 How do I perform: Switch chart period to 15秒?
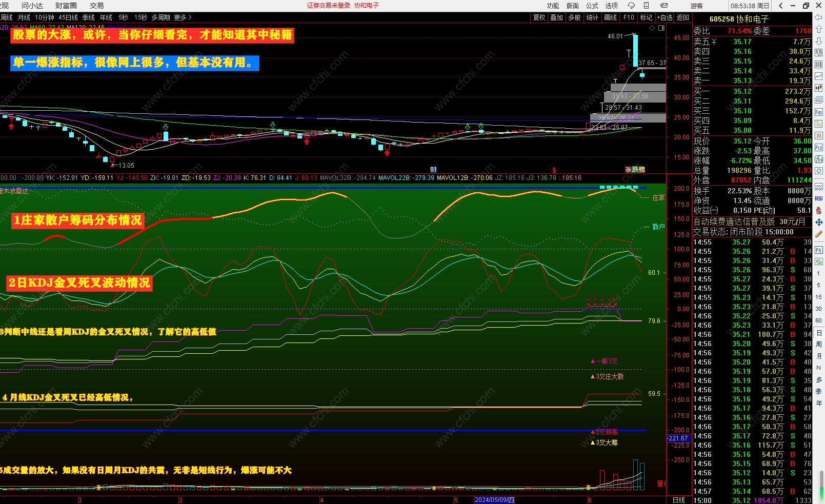pyautogui.click(x=140, y=17)
